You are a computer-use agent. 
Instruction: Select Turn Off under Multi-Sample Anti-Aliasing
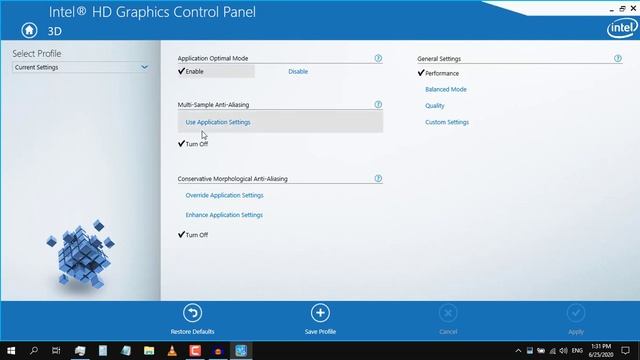pos(197,144)
